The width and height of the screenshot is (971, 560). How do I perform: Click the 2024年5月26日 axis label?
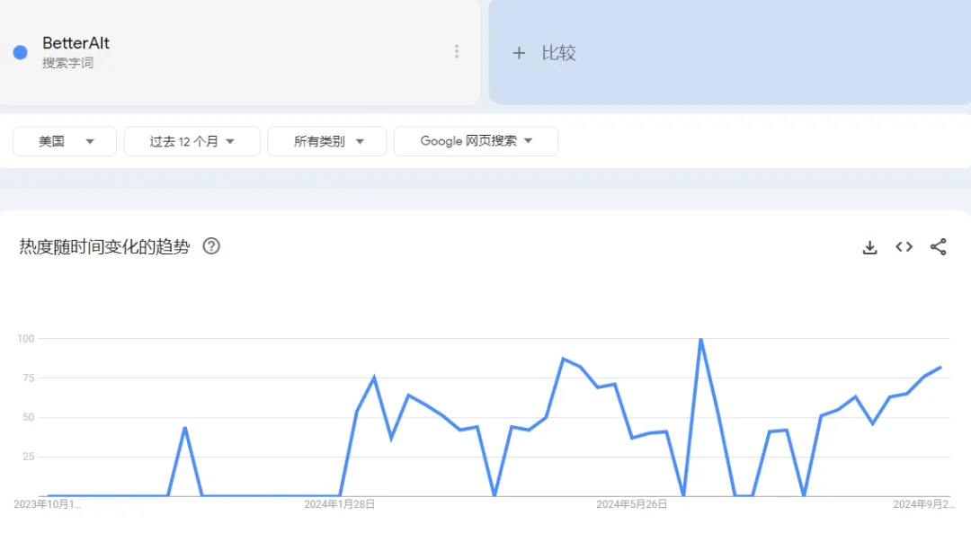click(x=632, y=504)
